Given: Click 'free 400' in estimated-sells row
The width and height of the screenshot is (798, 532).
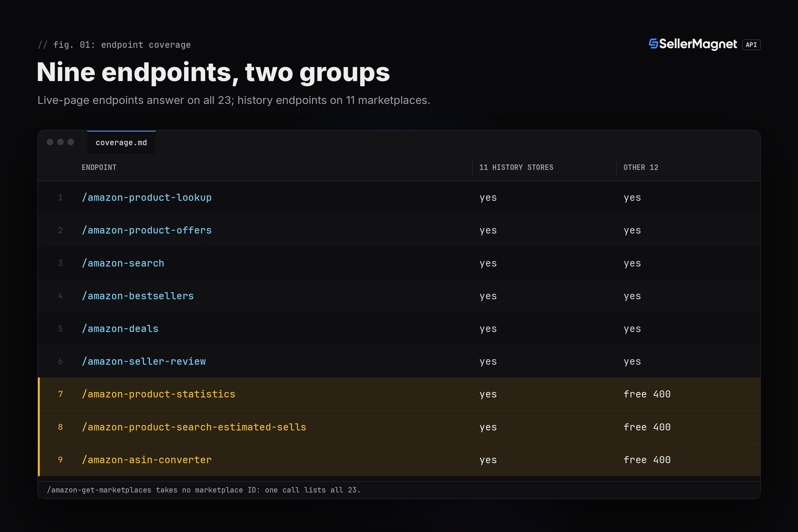Looking at the screenshot, I should click(647, 427).
